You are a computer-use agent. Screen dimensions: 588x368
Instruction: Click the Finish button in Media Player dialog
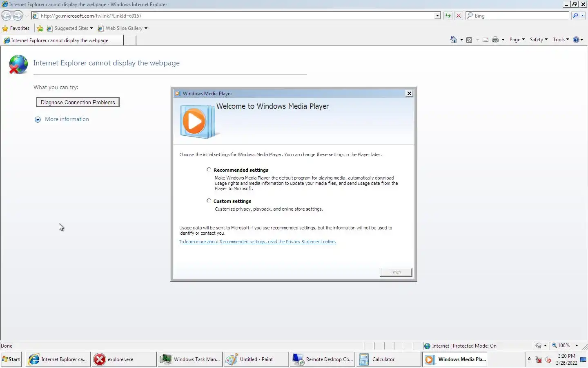tap(396, 272)
